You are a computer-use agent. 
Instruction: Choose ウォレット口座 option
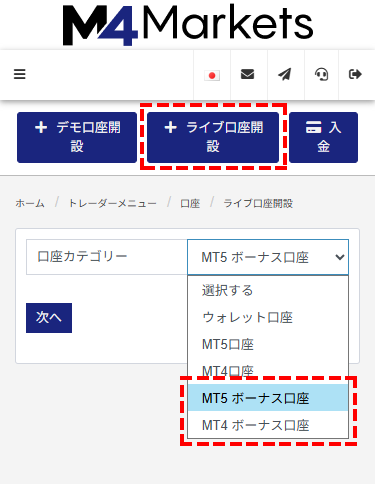click(x=268, y=317)
